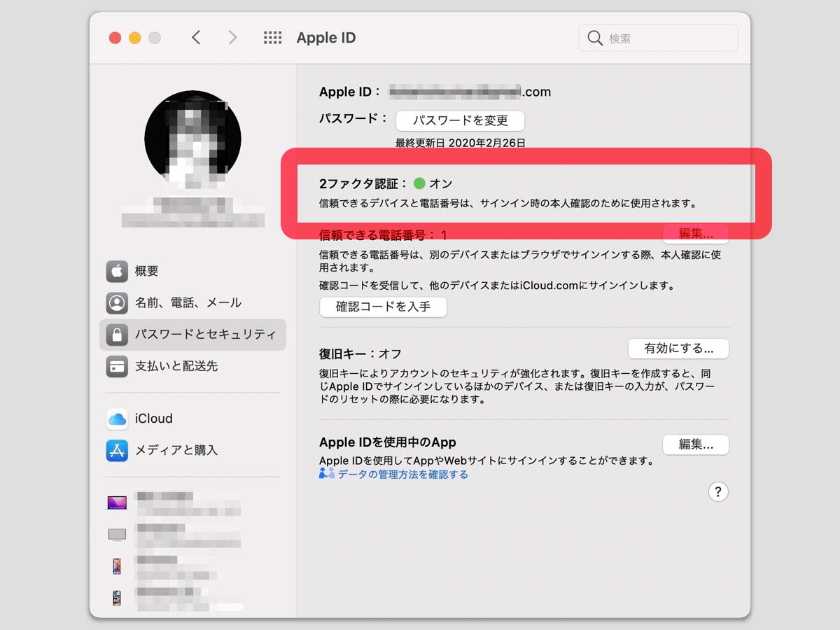Click the back navigation chevron

pyautogui.click(x=195, y=37)
